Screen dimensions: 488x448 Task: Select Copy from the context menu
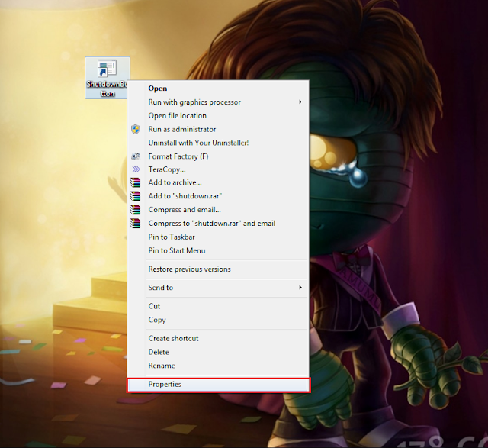(x=218, y=320)
